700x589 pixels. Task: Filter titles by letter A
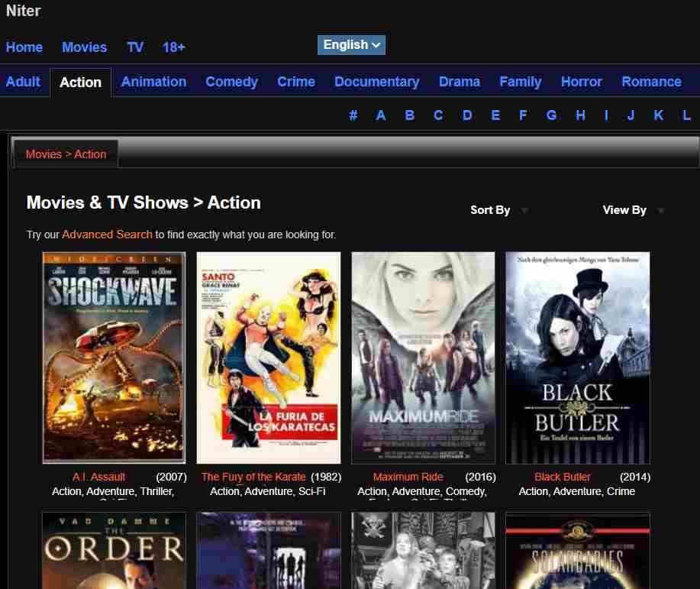pos(381,115)
